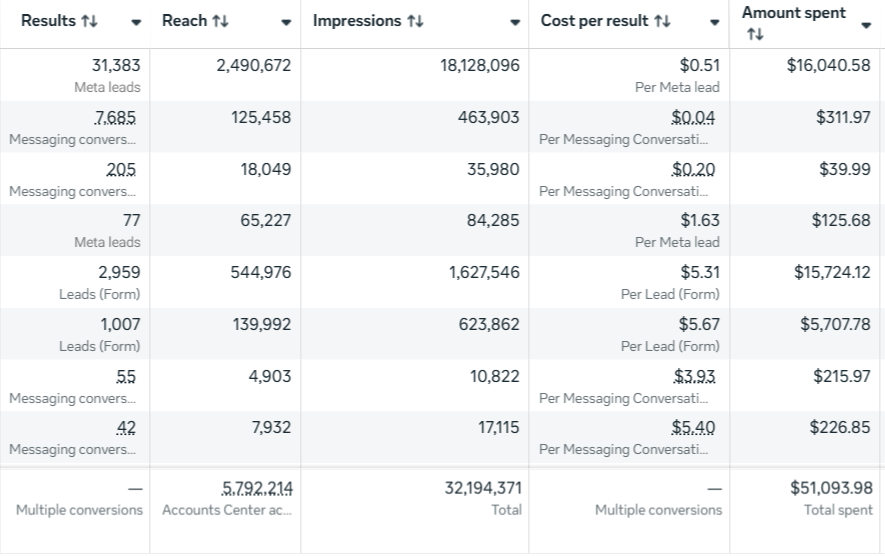Image resolution: width=885 pixels, height=557 pixels.
Task: Select the $0.04 cost per result value
Action: (x=694, y=118)
